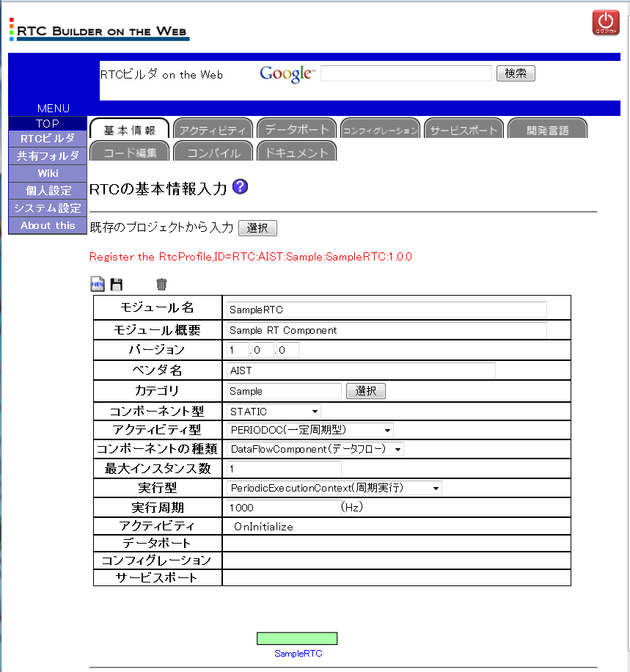Click TOP in the side menu
The height and width of the screenshot is (672, 630).
(48, 123)
